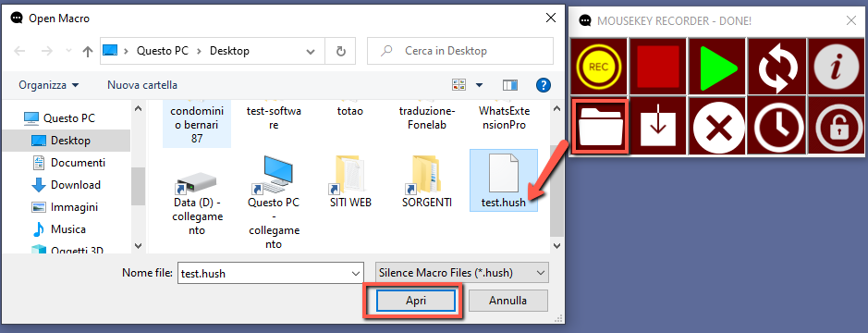
Task: Click the Apri button
Action: 416,301
